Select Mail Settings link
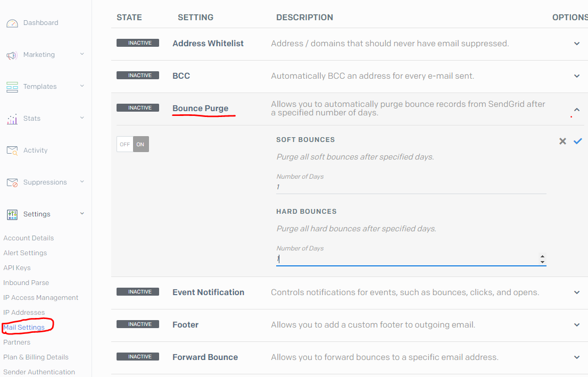The width and height of the screenshot is (588, 377). point(24,327)
